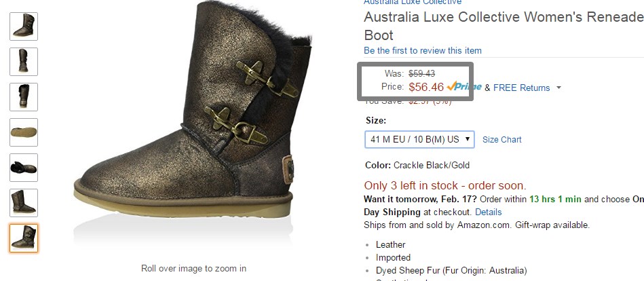Screen dimensions: 644x281
Task: Click the Australia Luxe Collective brand link
Action: (x=413, y=2)
